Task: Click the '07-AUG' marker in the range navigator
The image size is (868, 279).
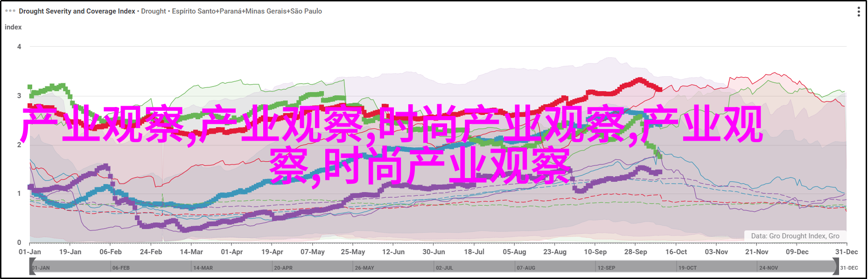Action: (526, 268)
